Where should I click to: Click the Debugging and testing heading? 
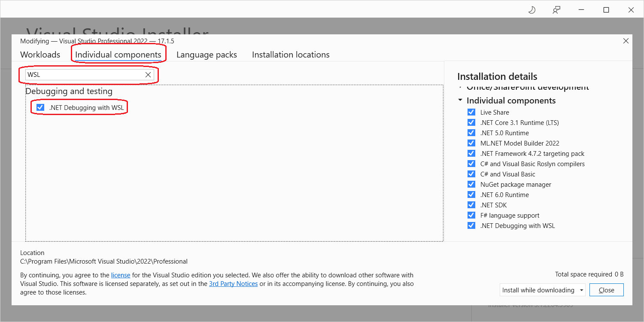click(x=69, y=91)
